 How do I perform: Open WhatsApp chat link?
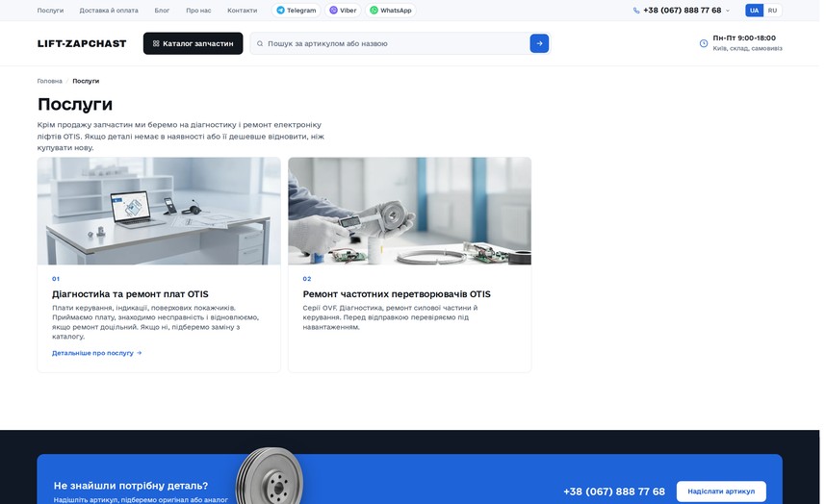click(390, 10)
